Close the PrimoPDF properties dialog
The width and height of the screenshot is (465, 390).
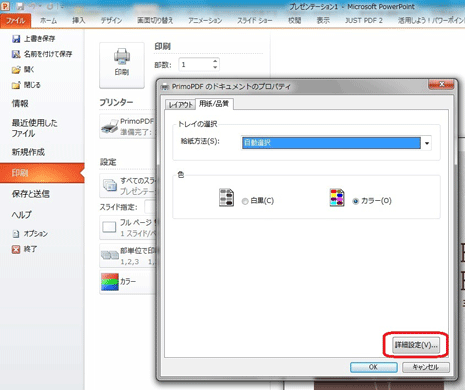click(x=441, y=84)
